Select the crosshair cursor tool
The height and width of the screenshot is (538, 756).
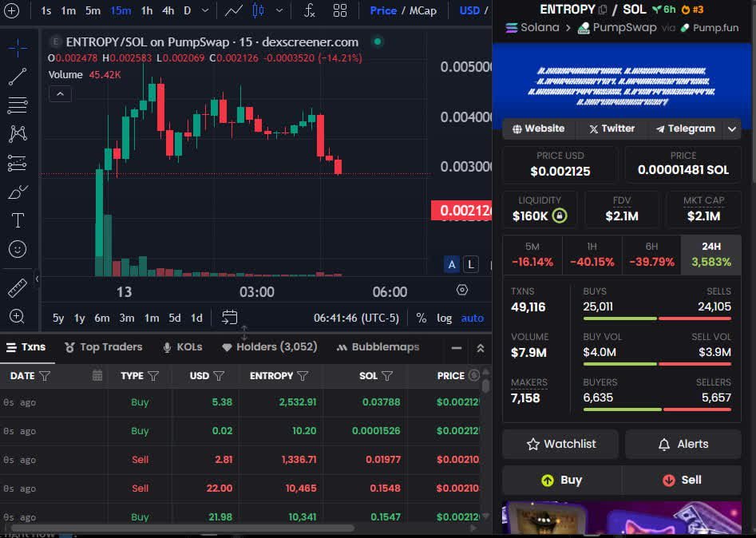[x=18, y=48]
